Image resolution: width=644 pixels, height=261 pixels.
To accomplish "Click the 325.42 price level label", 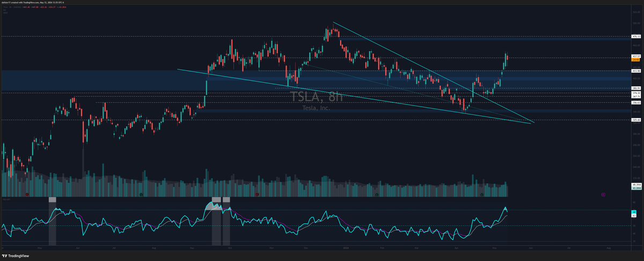I will pyautogui.click(x=636, y=120).
